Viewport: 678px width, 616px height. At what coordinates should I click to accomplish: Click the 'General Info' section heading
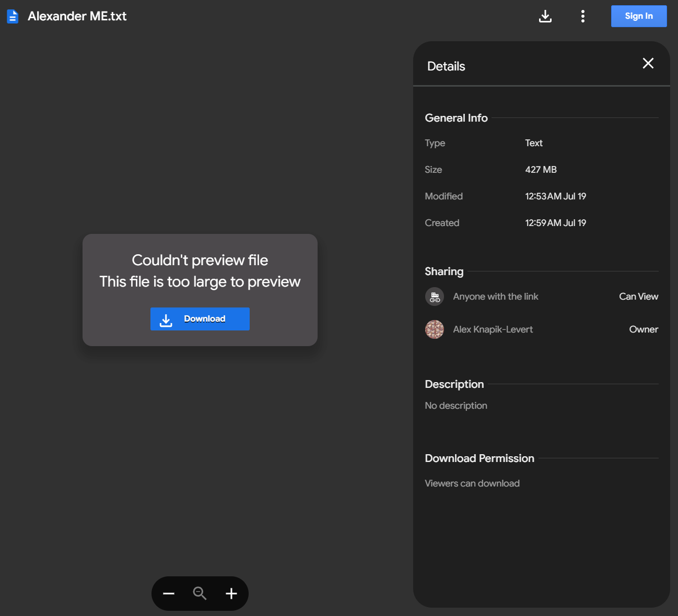coord(456,118)
